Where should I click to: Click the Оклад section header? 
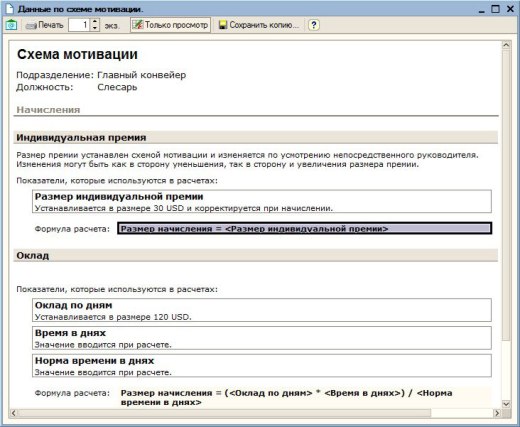(256, 256)
